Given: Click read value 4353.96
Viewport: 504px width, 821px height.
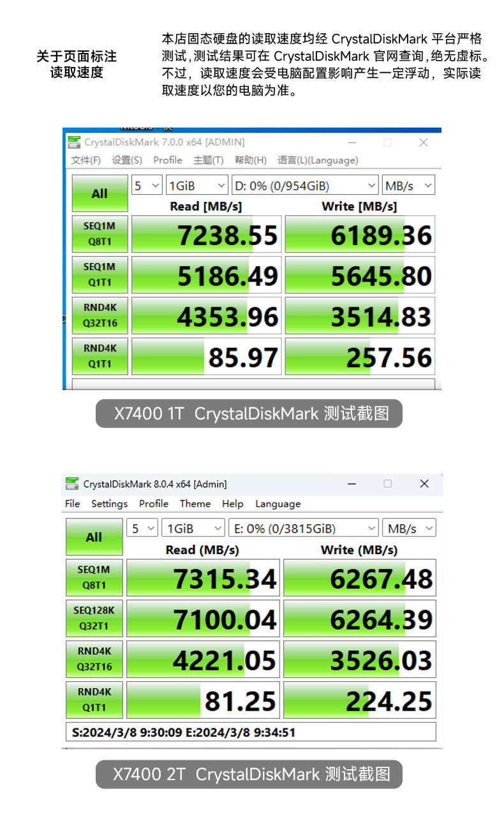Looking at the screenshot, I should 206,316.
